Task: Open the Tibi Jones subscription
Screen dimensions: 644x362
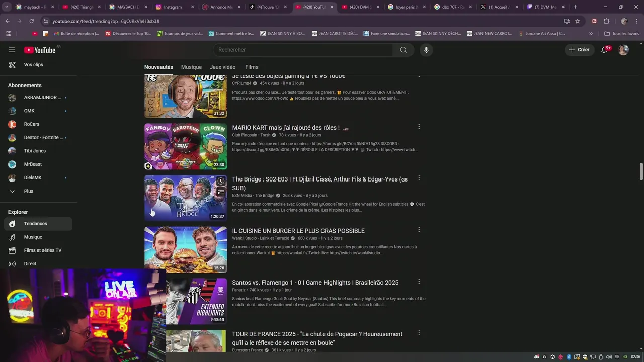Action: click(38, 151)
